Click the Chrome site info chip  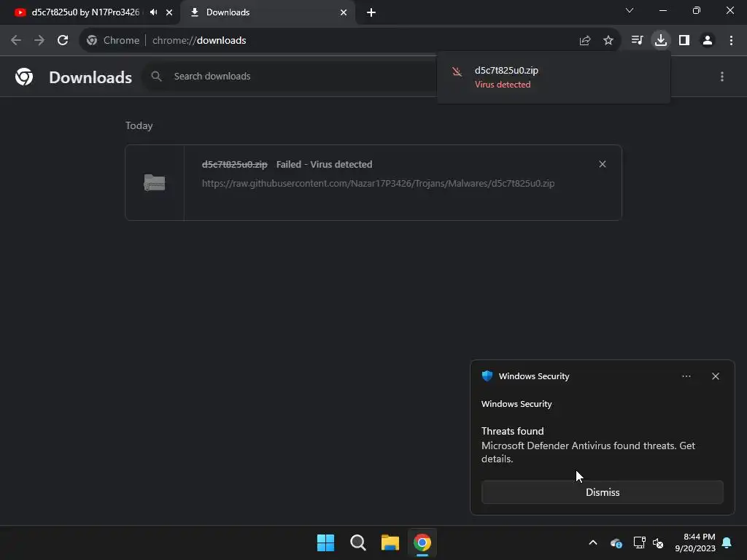[x=113, y=41]
